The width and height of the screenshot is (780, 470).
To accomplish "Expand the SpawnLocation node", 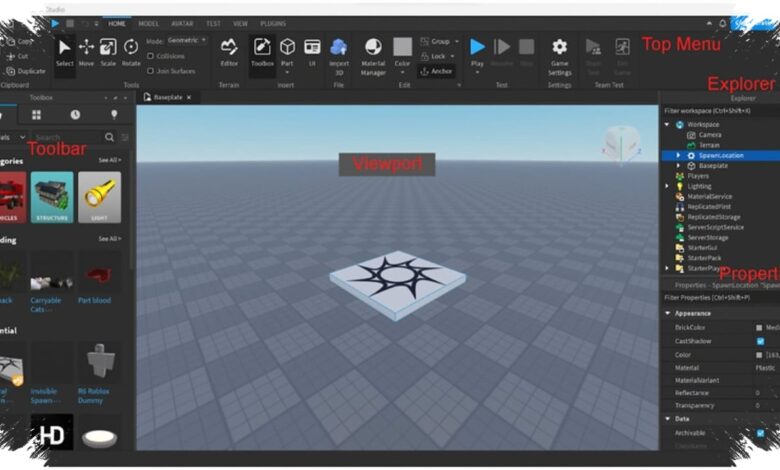I will pyautogui.click(x=678, y=155).
